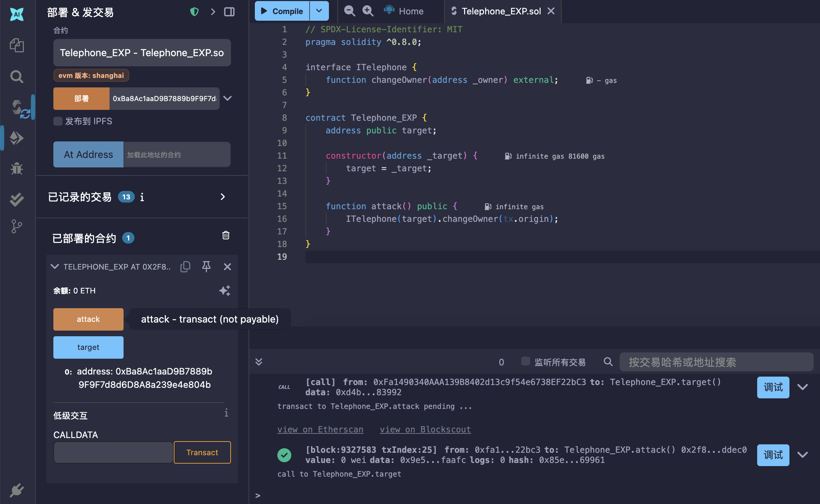Delete all deployed contracts trash icon
This screenshot has width=820, height=504.
[x=226, y=236]
